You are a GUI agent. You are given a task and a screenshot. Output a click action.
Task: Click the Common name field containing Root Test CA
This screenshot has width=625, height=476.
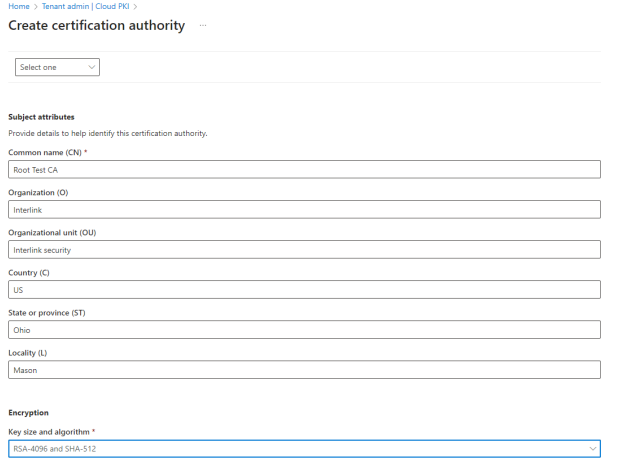[x=304, y=169]
